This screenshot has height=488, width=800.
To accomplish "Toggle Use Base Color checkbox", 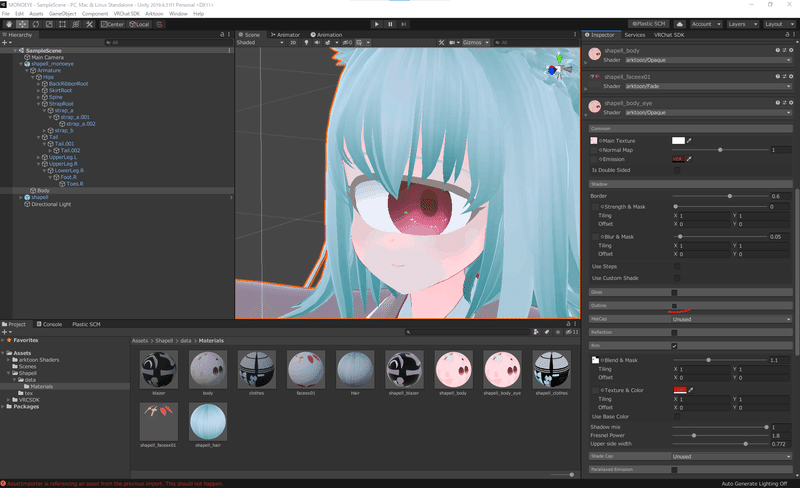I will coord(677,417).
